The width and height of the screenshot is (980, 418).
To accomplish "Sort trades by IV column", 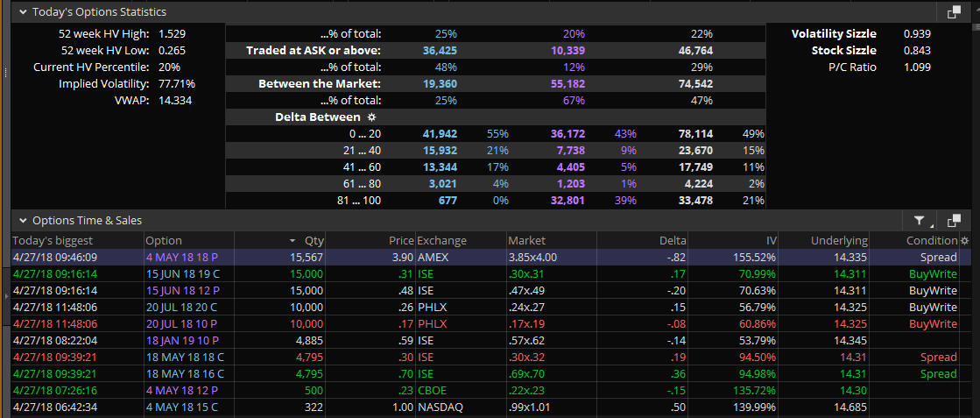I will [x=770, y=240].
